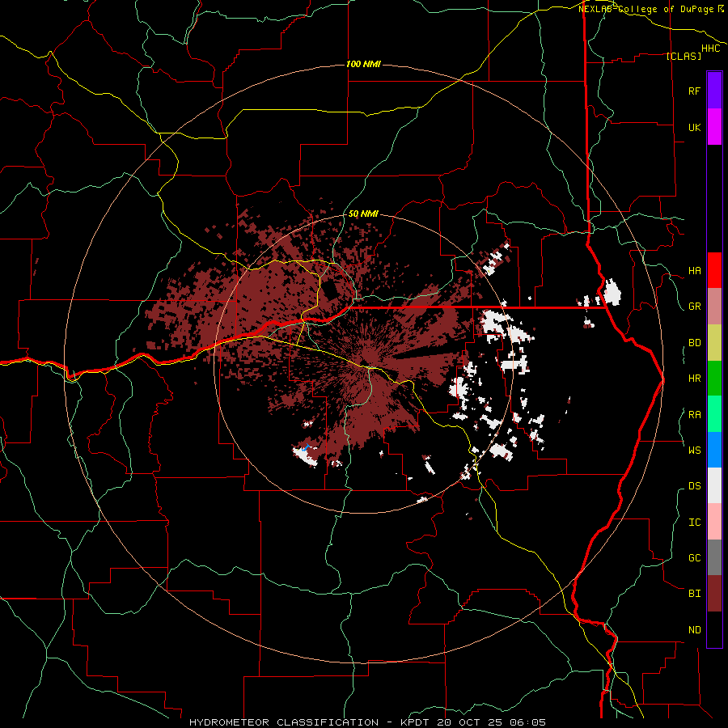The width and height of the screenshot is (728, 728).
Task: Click the IC pink legend swatch
Action: tap(714, 522)
